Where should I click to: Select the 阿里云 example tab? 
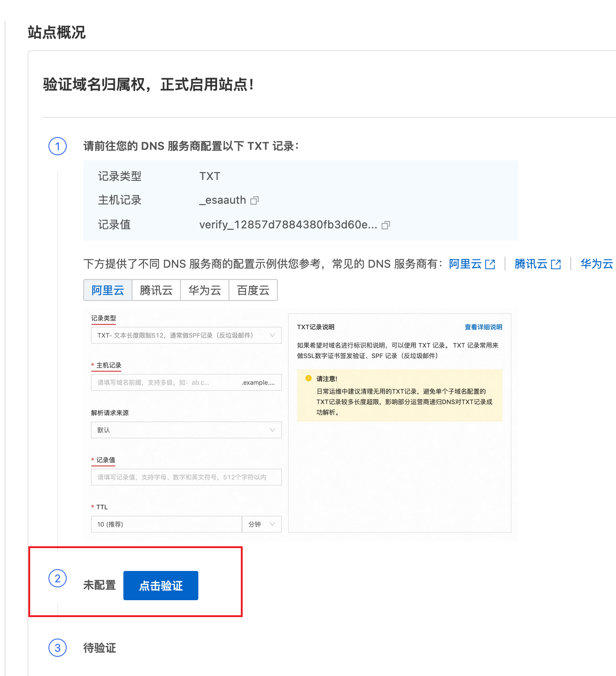(107, 290)
